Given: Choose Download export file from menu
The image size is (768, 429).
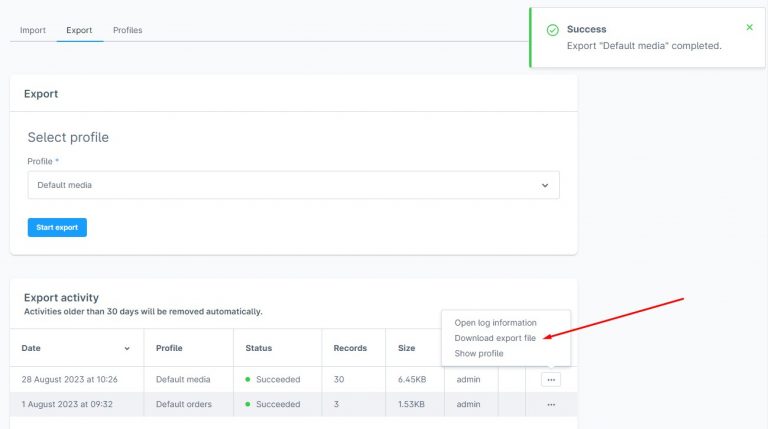Looking at the screenshot, I should tap(495, 338).
